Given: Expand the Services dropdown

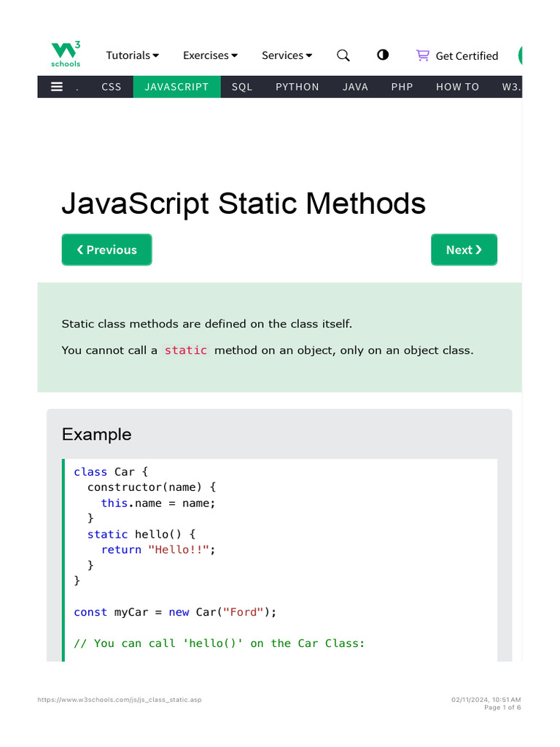Looking at the screenshot, I should pos(287,55).
